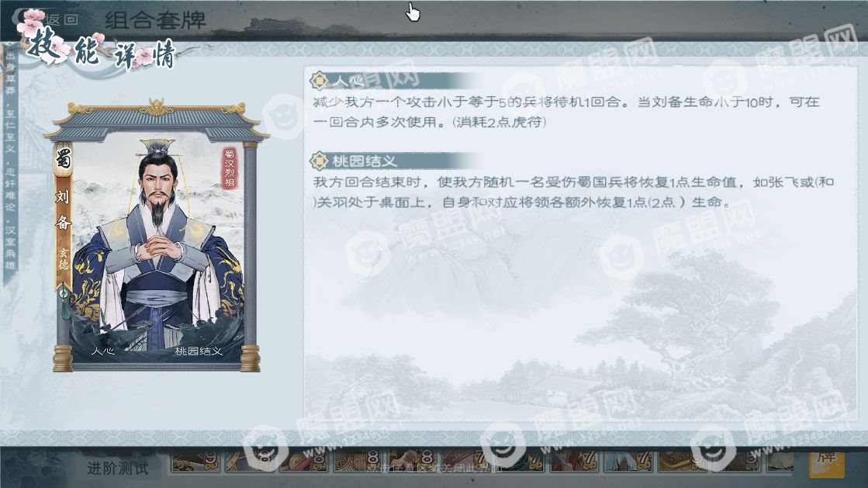
Task: Click the 桃园结义 label under the portrait
Action: coord(198,351)
